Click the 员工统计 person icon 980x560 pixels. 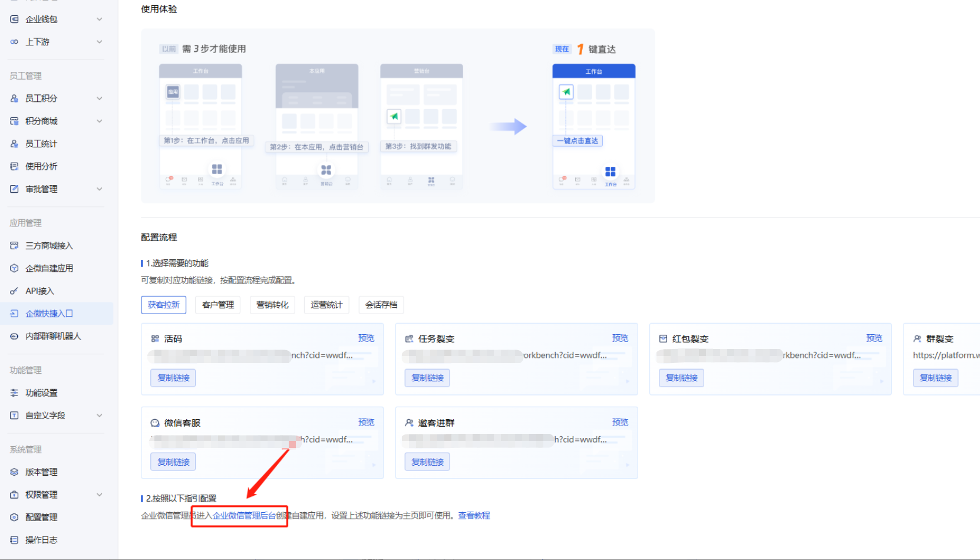click(x=14, y=144)
